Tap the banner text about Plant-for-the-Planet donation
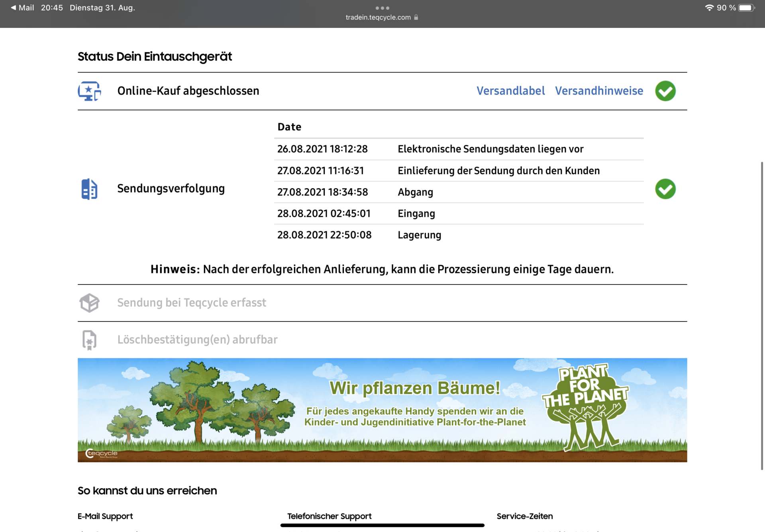This screenshot has height=532, width=765. coord(415,416)
